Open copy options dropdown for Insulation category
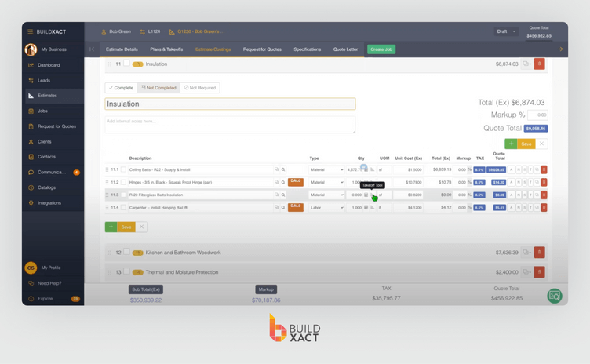This screenshot has width=590, height=364. point(526,64)
